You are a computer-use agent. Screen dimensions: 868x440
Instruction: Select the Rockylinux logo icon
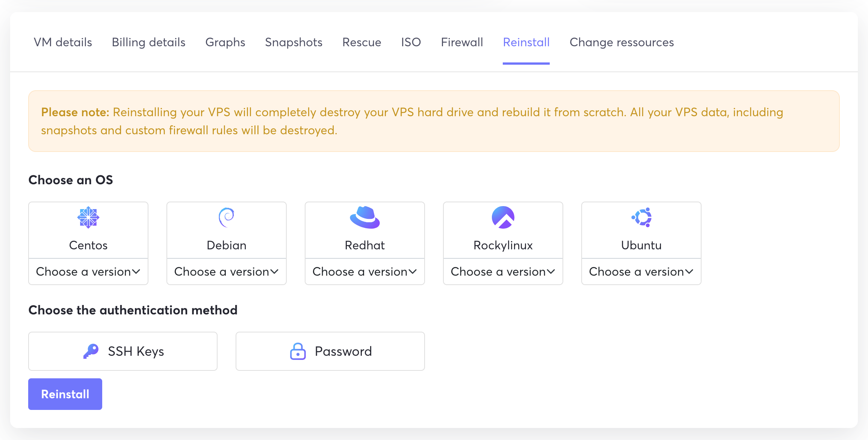click(x=503, y=217)
